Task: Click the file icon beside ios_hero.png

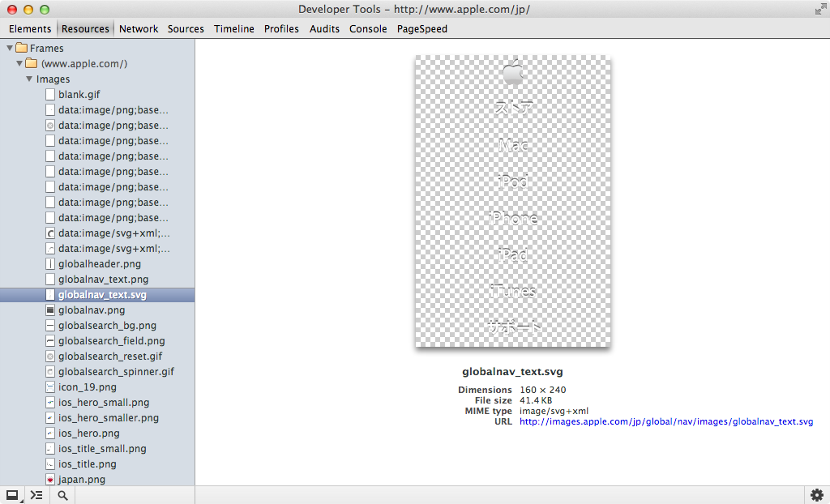Action: click(x=50, y=433)
